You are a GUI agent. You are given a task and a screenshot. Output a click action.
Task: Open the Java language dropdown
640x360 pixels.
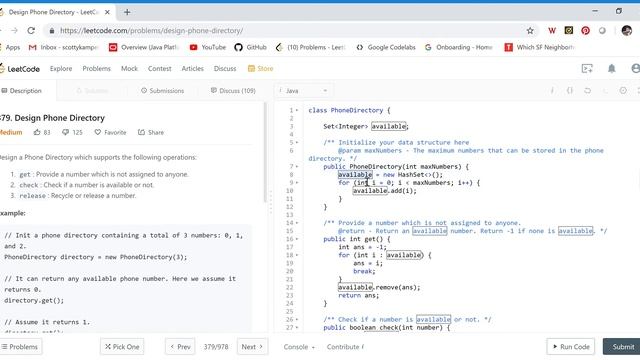tap(304, 91)
